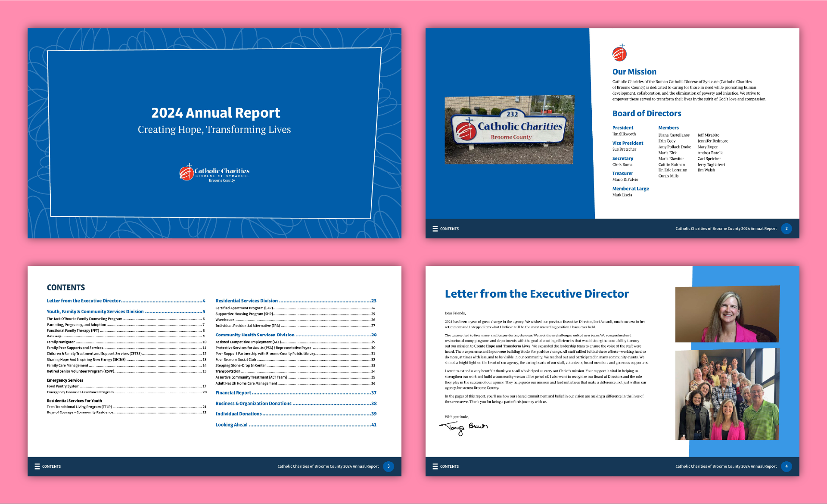Select the Executive Director's portrait photo

tap(727, 314)
